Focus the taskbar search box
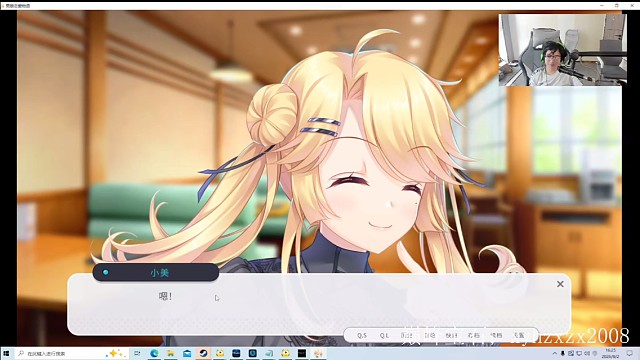The image size is (640, 360). coord(71,353)
